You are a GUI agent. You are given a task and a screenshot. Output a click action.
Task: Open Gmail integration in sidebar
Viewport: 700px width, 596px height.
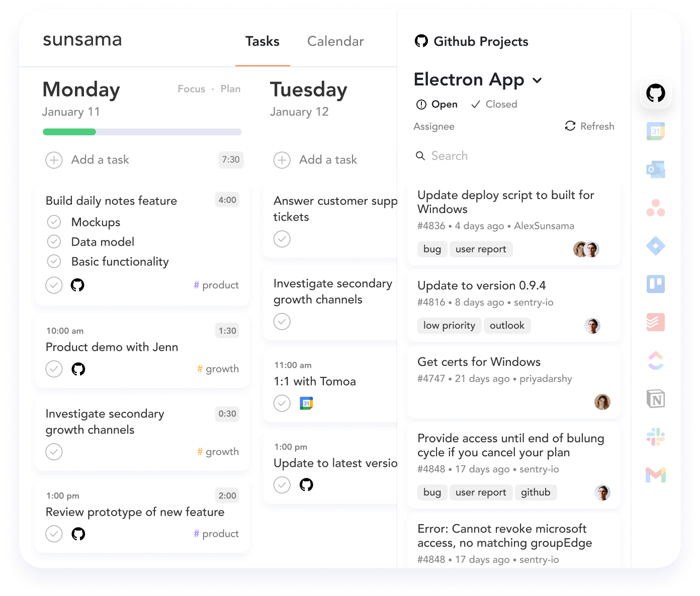point(655,475)
